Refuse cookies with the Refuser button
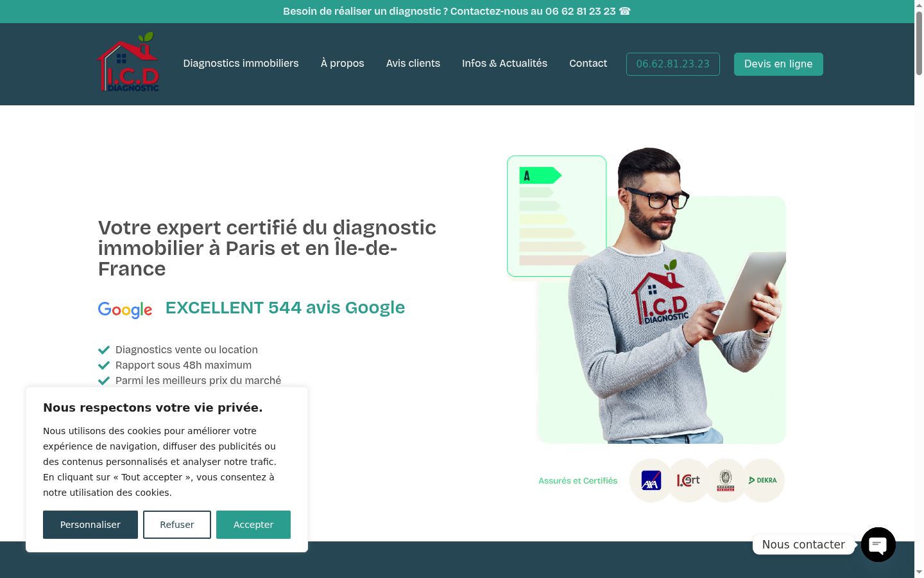This screenshot has height=578, width=924. pyautogui.click(x=177, y=525)
